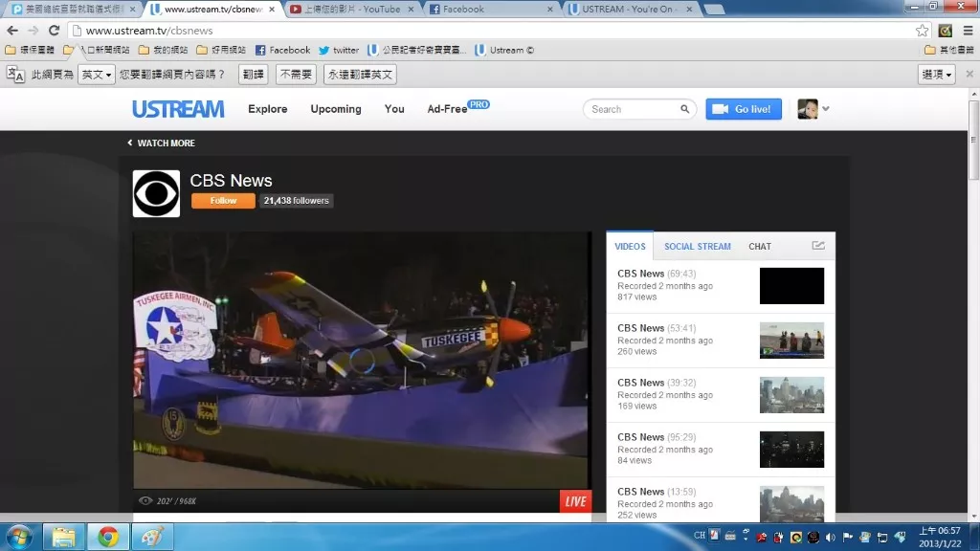The height and width of the screenshot is (551, 980).
Task: Select the VIDEOS tab
Action: coord(630,246)
